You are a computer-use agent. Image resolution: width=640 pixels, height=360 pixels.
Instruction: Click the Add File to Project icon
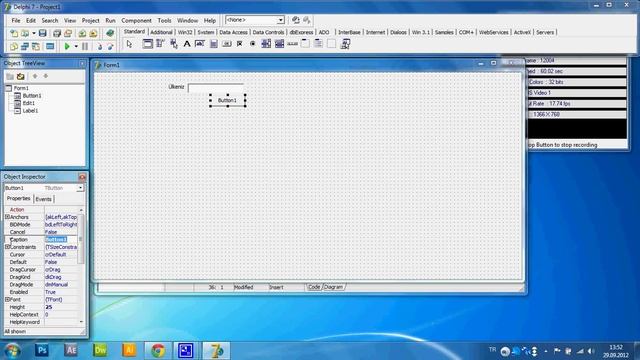tap(82, 33)
